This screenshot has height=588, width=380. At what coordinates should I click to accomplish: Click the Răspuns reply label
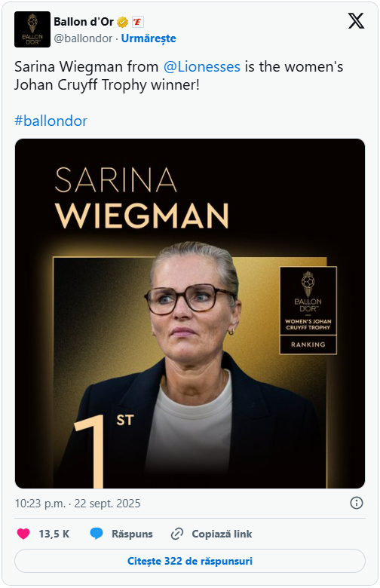pyautogui.click(x=132, y=534)
